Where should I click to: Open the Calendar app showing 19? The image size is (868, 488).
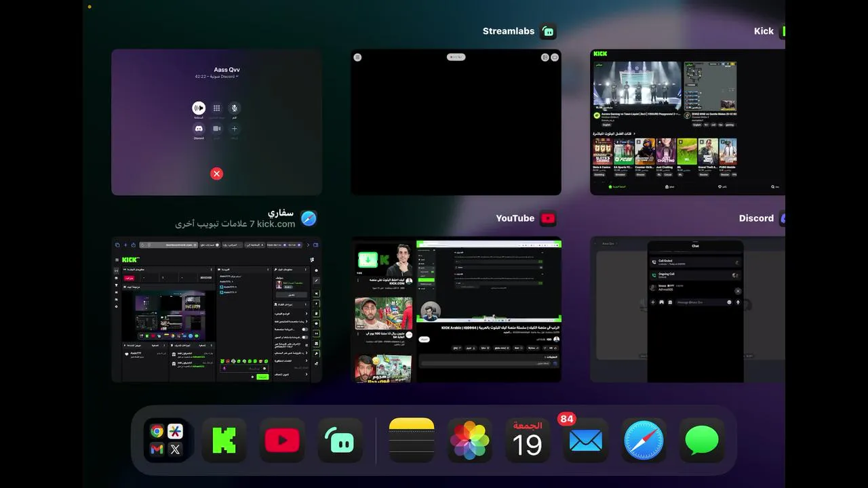tap(528, 441)
